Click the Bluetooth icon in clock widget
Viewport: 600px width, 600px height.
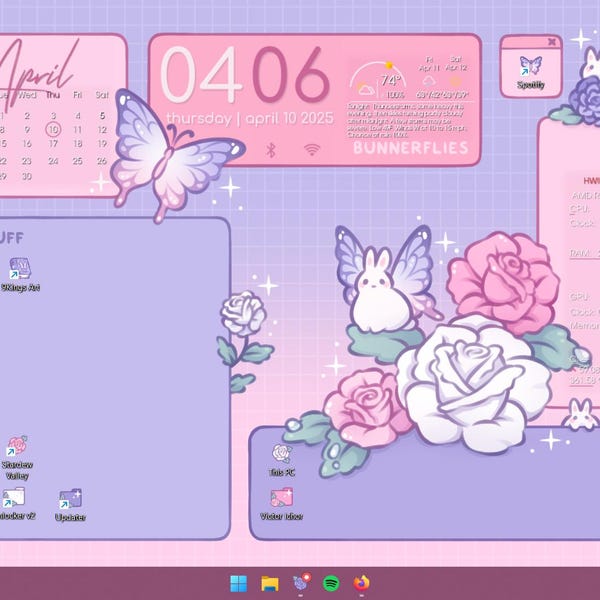(x=271, y=150)
